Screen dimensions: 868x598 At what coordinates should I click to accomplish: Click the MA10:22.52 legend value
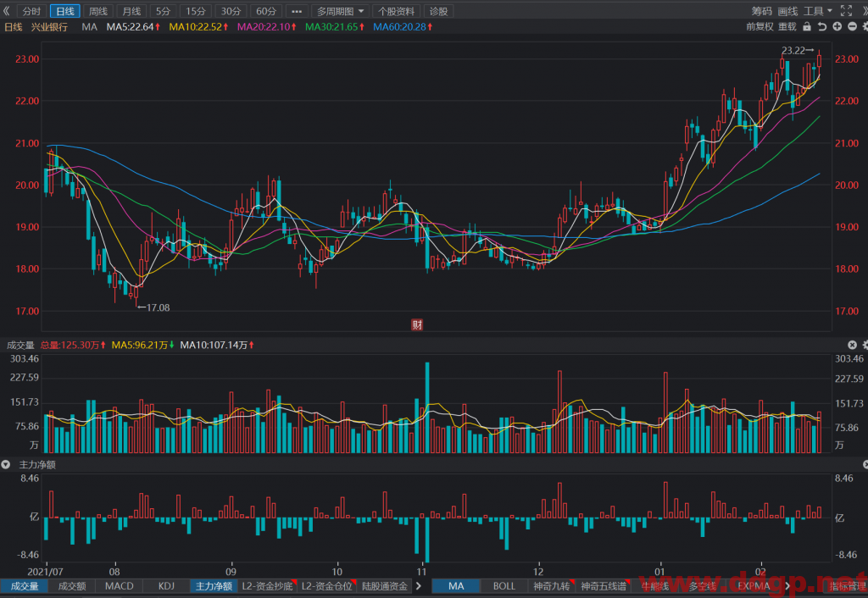[198, 26]
